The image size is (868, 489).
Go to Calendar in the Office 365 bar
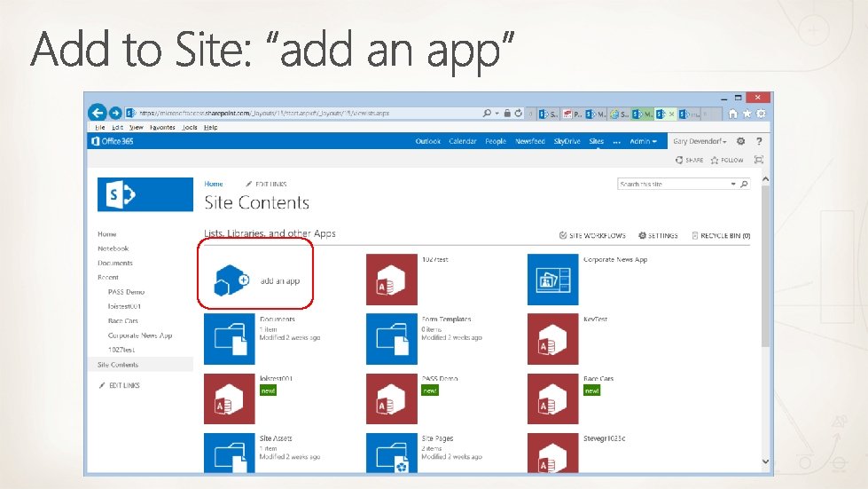click(x=463, y=141)
